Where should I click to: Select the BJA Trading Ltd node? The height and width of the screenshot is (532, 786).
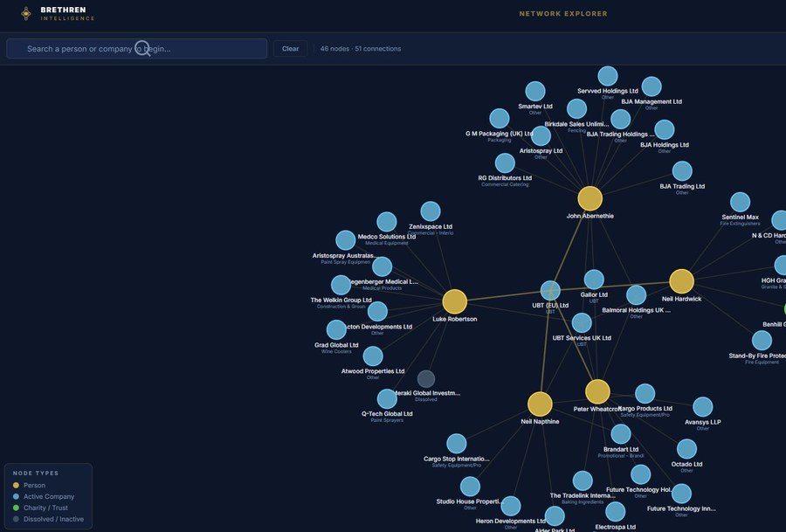click(x=682, y=171)
